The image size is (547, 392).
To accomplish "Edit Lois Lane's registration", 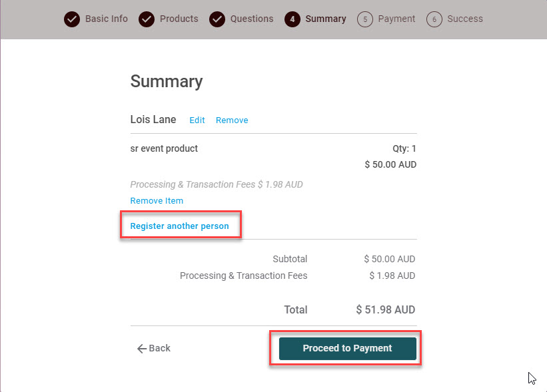I will click(x=197, y=120).
